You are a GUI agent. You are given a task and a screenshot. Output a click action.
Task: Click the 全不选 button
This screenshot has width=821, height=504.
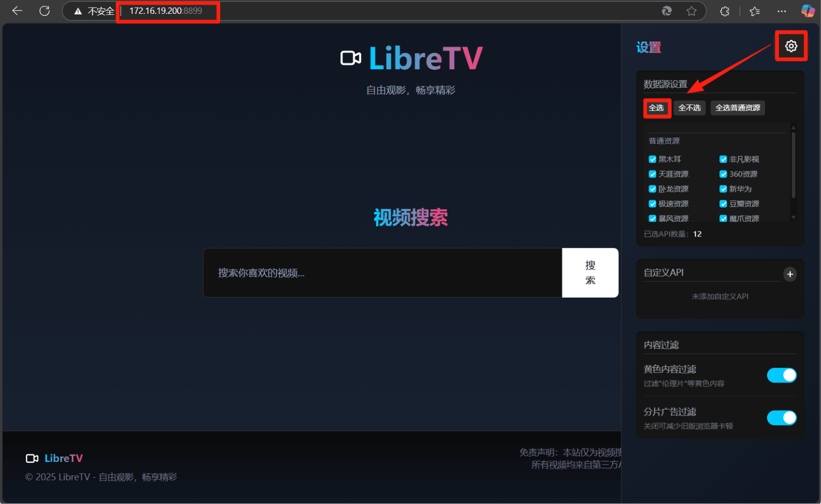pyautogui.click(x=689, y=108)
